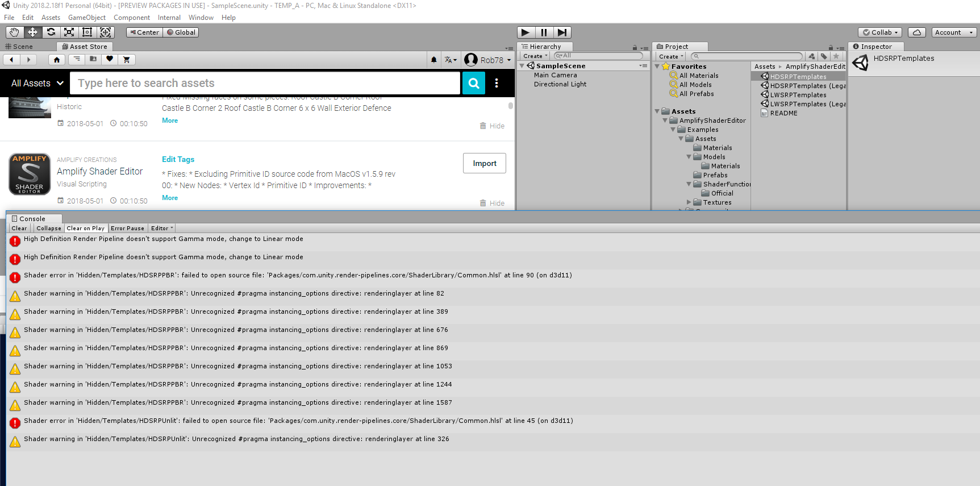This screenshot has height=486, width=980.
Task: Collapse the AmplifyShaderEditor folder
Action: [x=665, y=121]
